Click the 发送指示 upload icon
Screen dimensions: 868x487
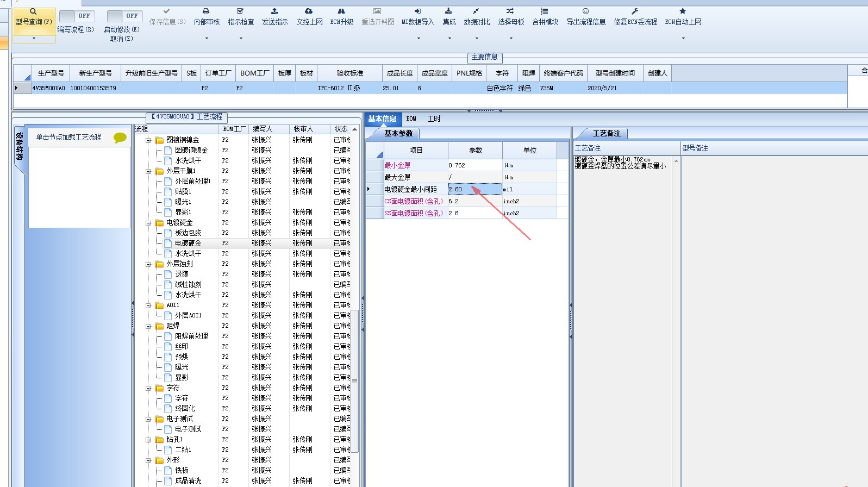pyautogui.click(x=274, y=11)
